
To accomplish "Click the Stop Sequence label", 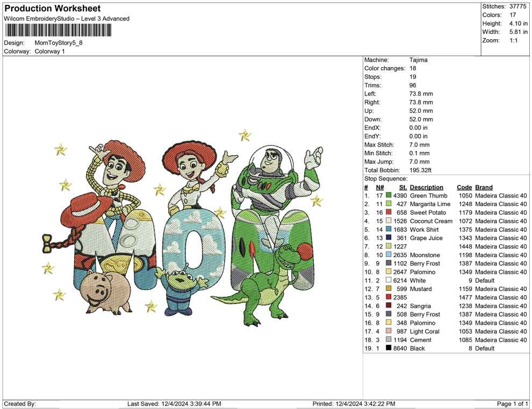I will pos(386,179).
